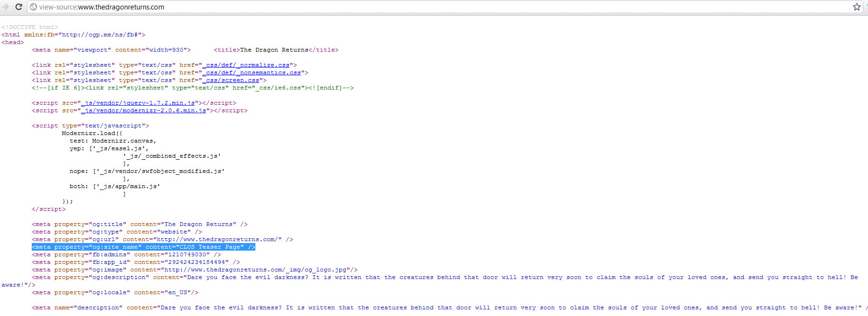Viewport: 868px width, 316px height.
Task: Click the meta viewport width=930 tag
Action: coord(111,50)
